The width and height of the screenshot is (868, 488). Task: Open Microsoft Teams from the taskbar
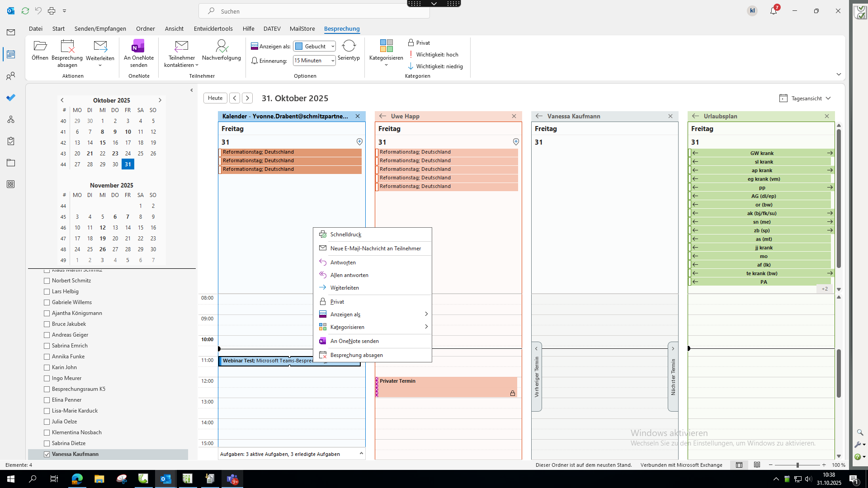[232, 479]
